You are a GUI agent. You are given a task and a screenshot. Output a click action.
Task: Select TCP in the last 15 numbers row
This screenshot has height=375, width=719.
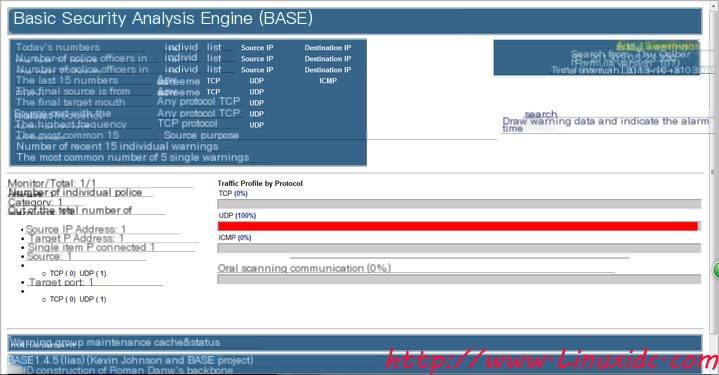213,81
